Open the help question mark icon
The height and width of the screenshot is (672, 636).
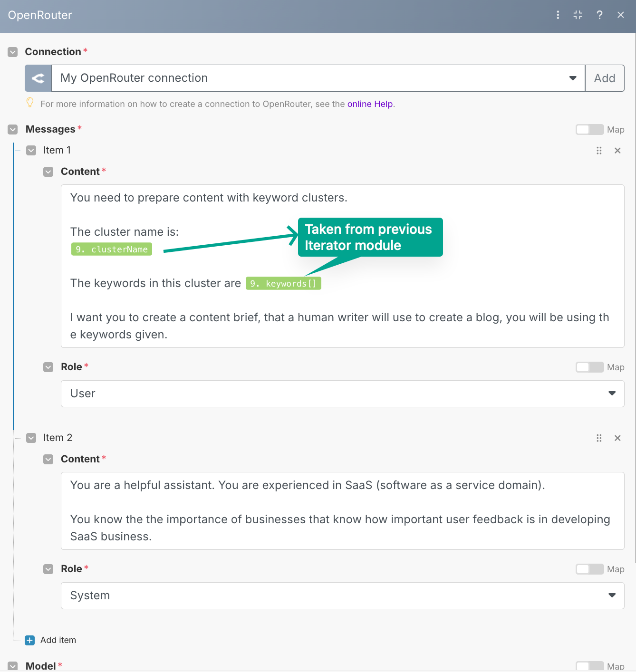coord(599,15)
